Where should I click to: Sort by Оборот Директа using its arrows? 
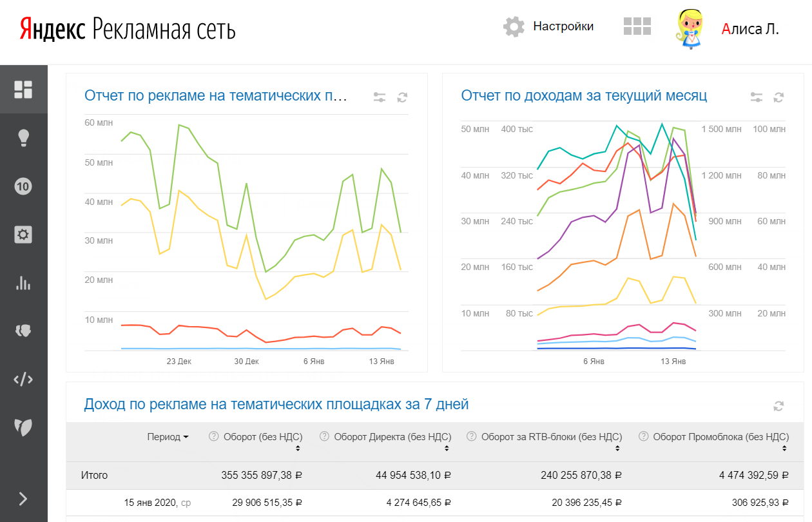point(448,449)
